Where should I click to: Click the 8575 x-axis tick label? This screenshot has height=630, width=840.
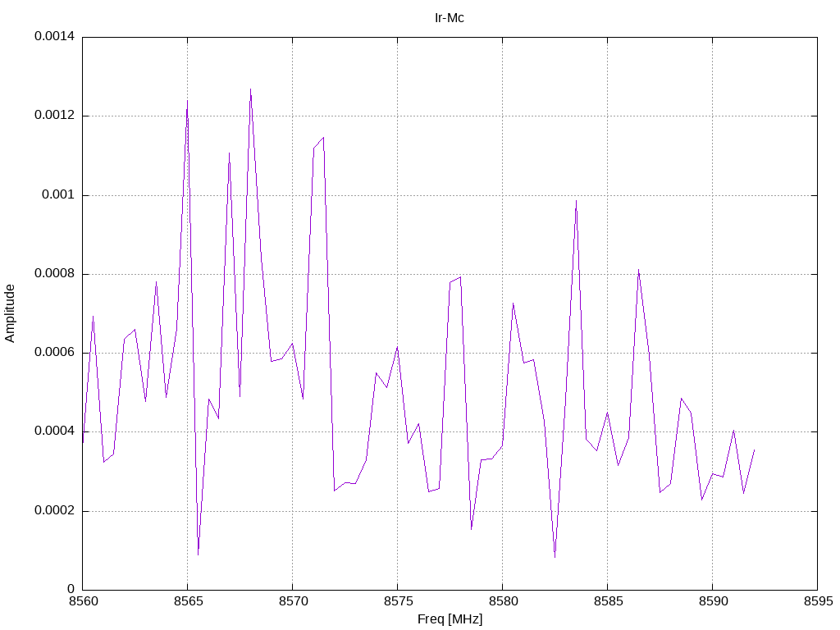coord(398,601)
